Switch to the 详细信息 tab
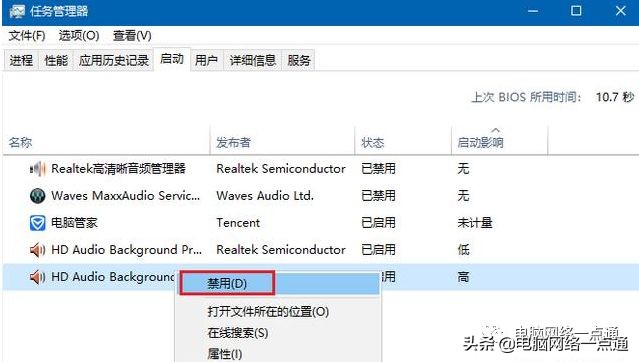639x362 pixels. [x=253, y=61]
